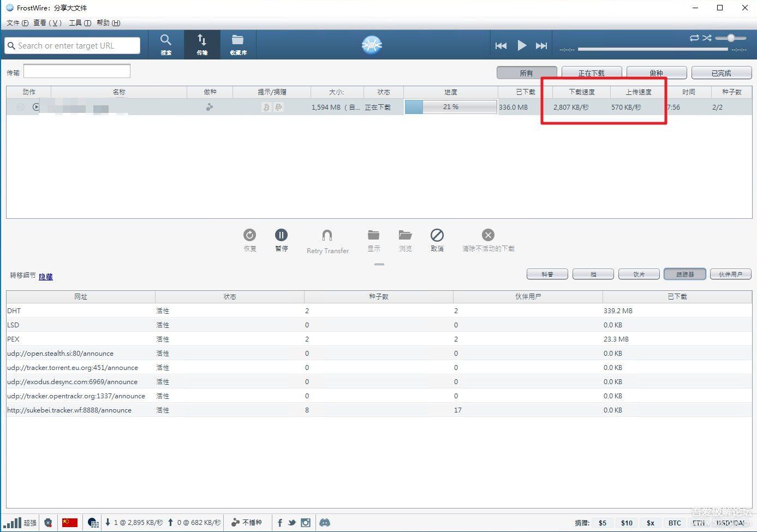757x532 pixels.
Task: Open the 工具 (Tools) menu
Action: [80, 23]
